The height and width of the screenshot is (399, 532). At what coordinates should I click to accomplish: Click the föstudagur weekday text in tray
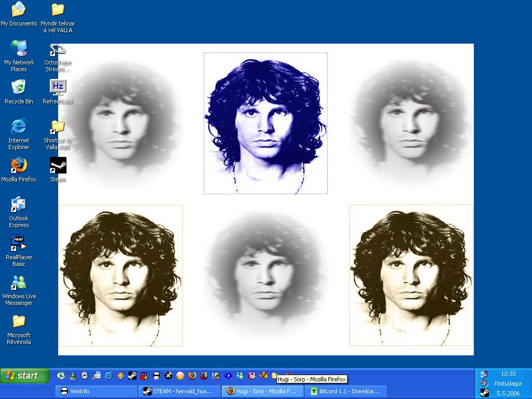[x=508, y=383]
